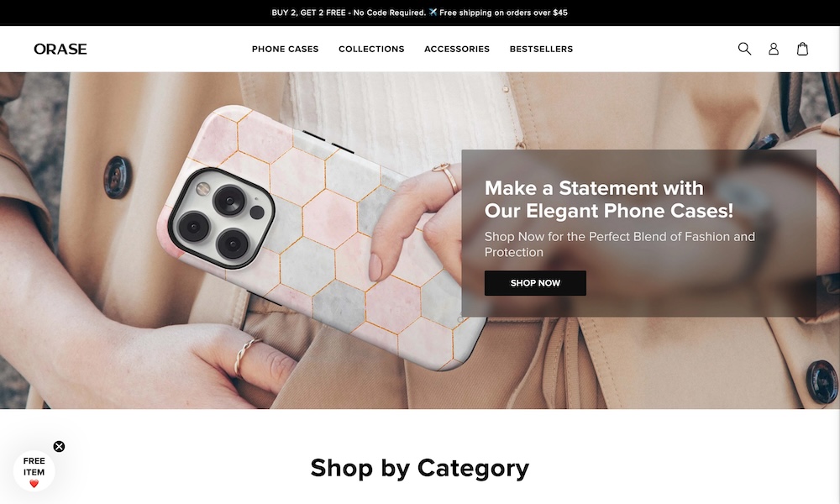
Task: Select the Bestsellers menu item
Action: click(541, 49)
